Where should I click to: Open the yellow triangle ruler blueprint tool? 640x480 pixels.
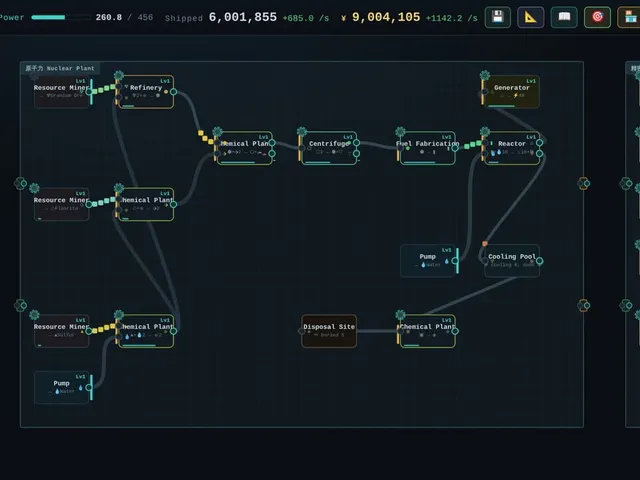[x=531, y=17]
